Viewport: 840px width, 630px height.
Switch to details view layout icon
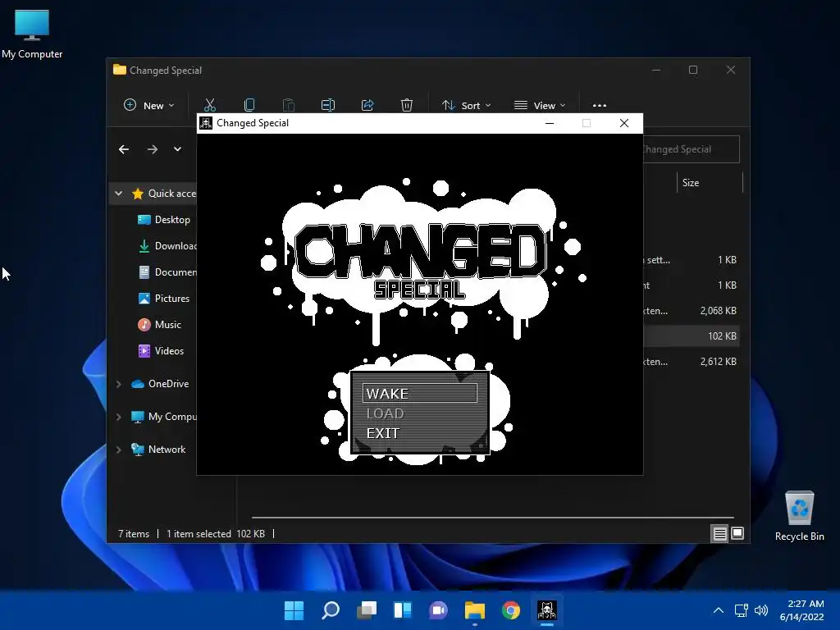719,533
